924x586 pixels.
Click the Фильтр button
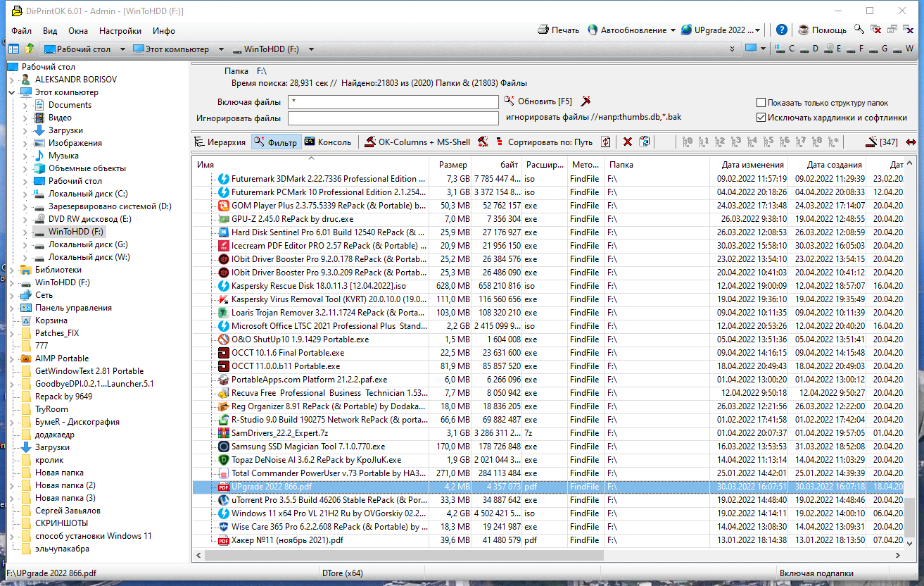pyautogui.click(x=276, y=142)
